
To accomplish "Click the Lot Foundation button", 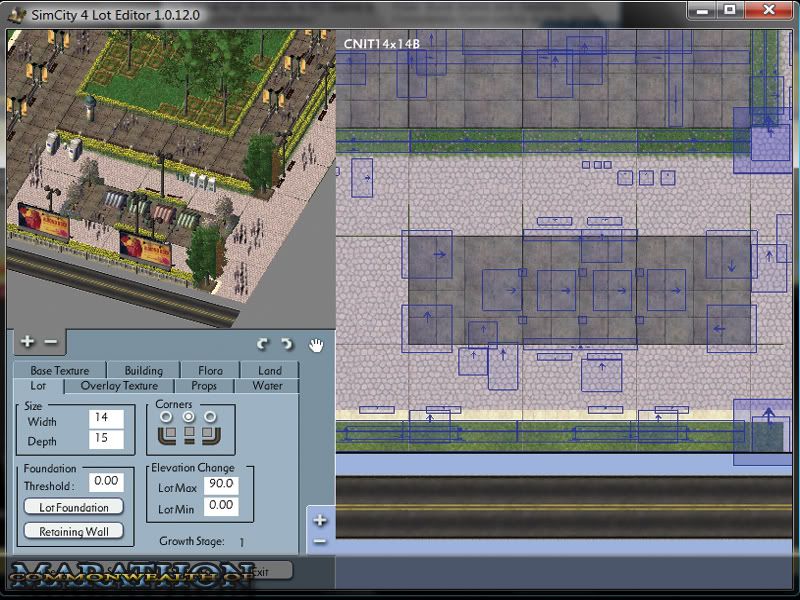I will pyautogui.click(x=74, y=507).
